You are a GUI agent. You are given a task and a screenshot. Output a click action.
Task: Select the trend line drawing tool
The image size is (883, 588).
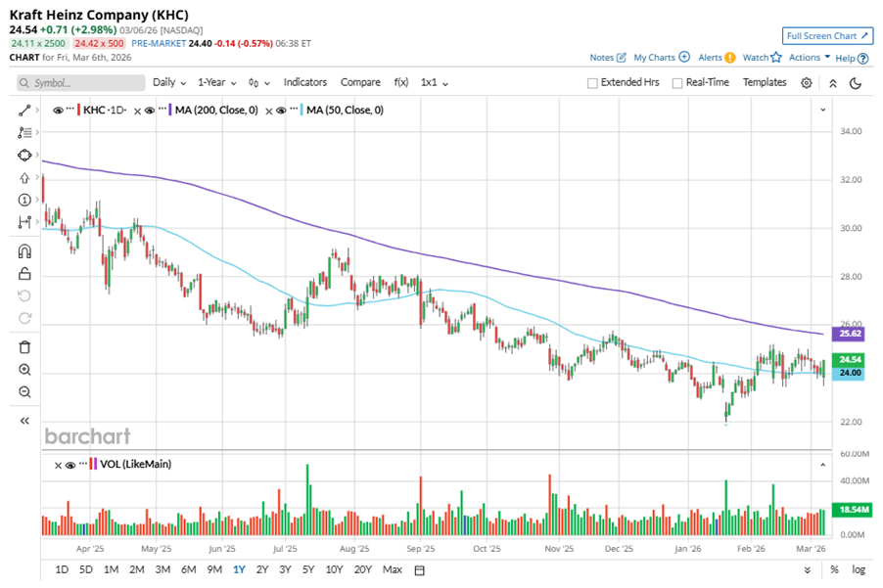(24, 111)
